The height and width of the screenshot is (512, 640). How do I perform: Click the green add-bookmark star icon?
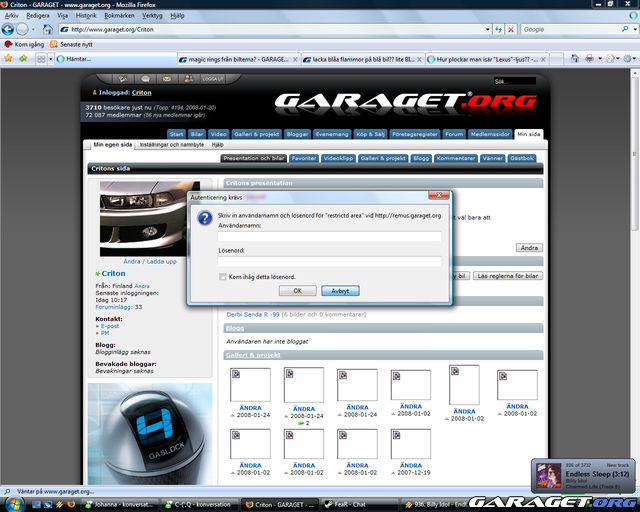click(23, 59)
